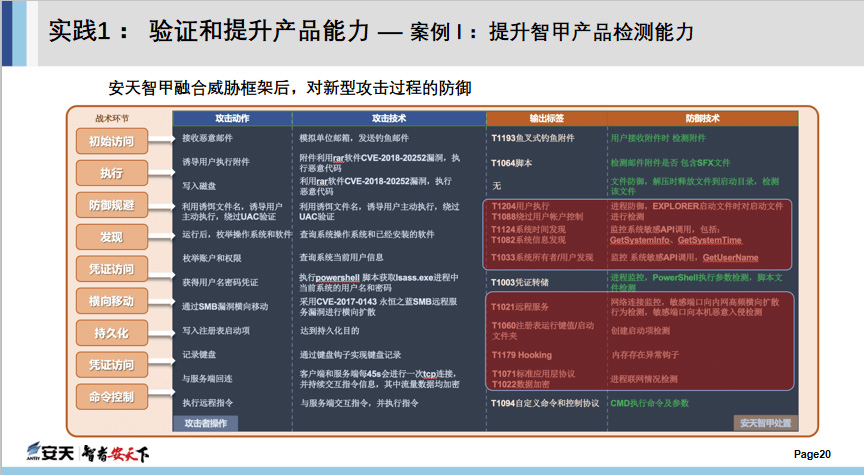Click the T1033系统所有者/用户发现 tag

pyautogui.click(x=542, y=257)
